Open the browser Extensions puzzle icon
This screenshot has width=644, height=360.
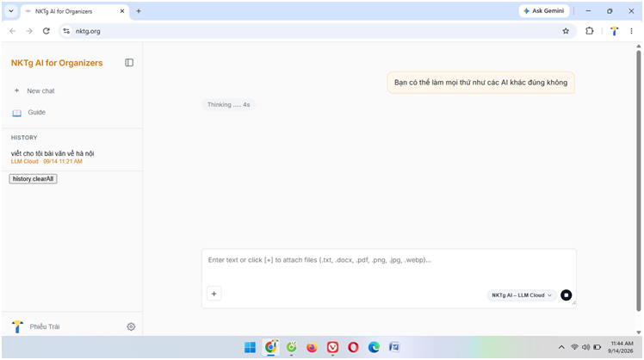(590, 31)
